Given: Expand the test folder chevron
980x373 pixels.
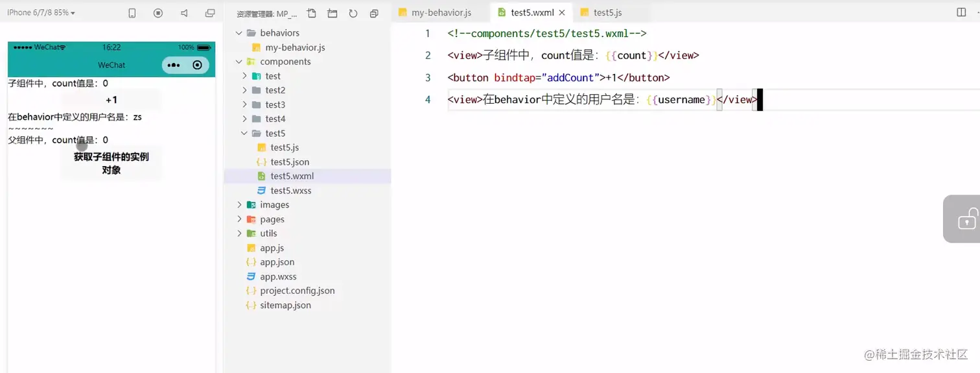Looking at the screenshot, I should [244, 76].
